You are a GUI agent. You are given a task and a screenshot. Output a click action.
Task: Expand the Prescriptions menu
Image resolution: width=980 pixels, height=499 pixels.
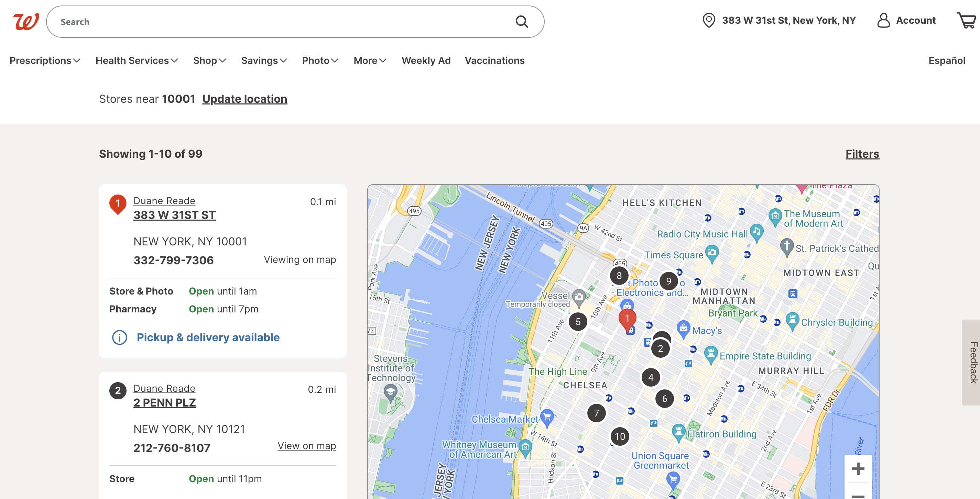pyautogui.click(x=45, y=60)
